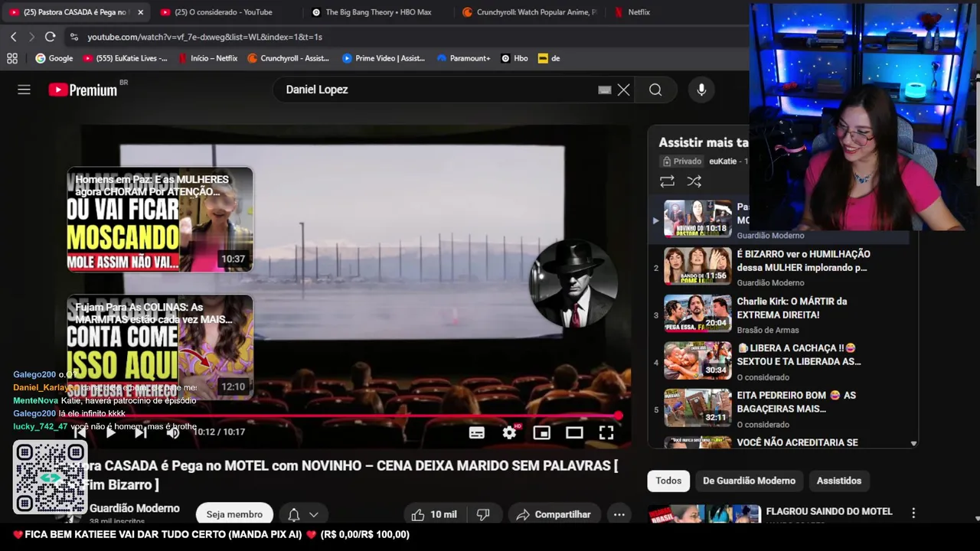Open the Prime Video bookmark
Image resolution: width=980 pixels, height=551 pixels.
[x=383, y=58]
